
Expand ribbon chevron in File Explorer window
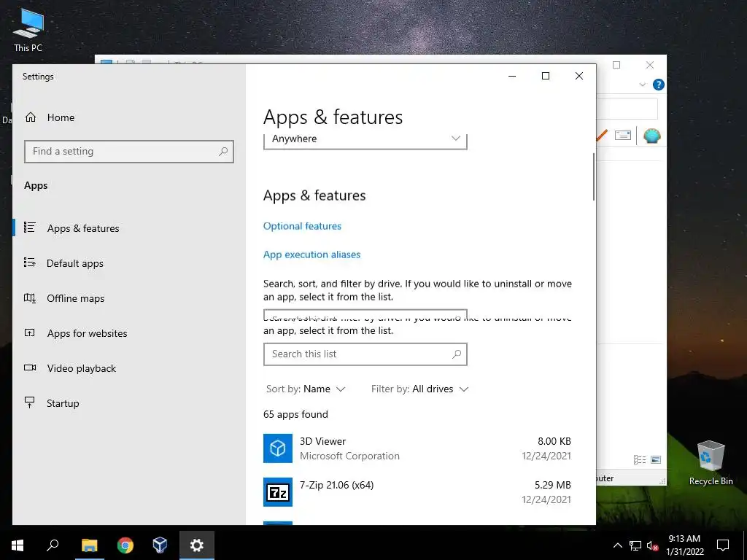(x=642, y=85)
